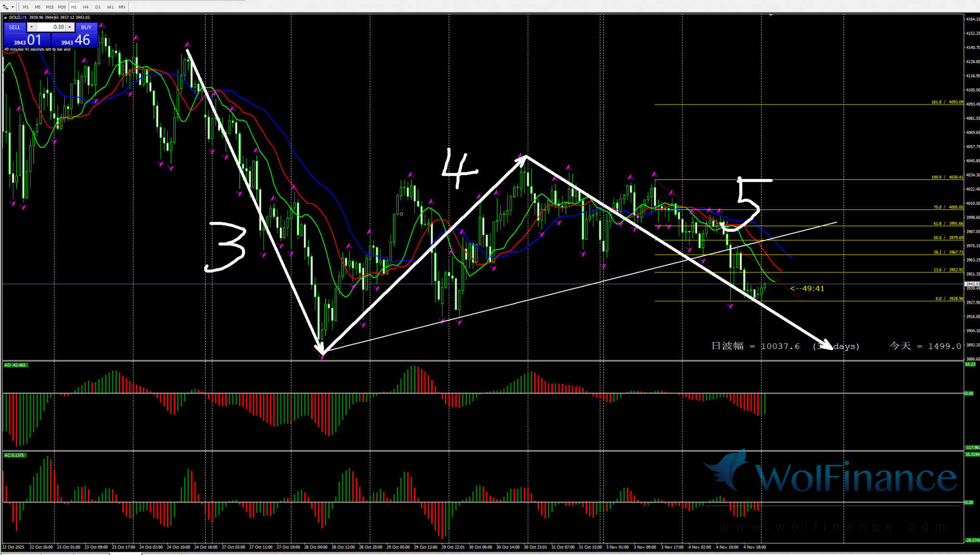
Task: Click the line studies arrows icon
Action: [x=5, y=7]
